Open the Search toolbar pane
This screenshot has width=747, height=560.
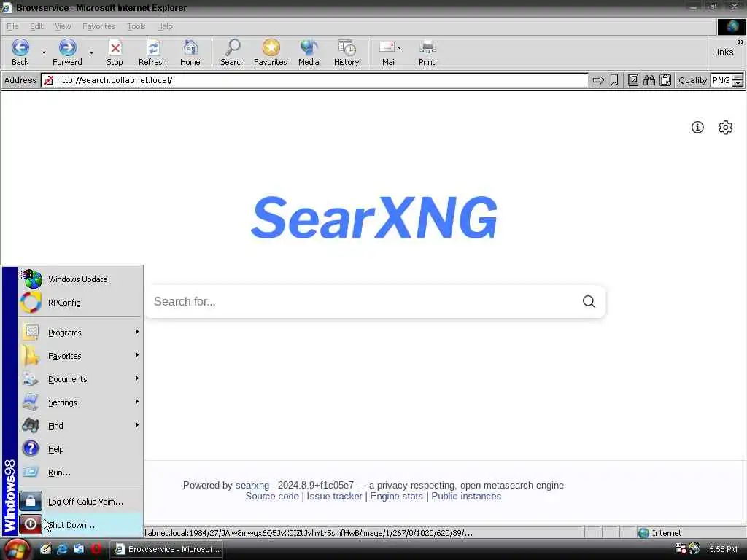[233, 52]
